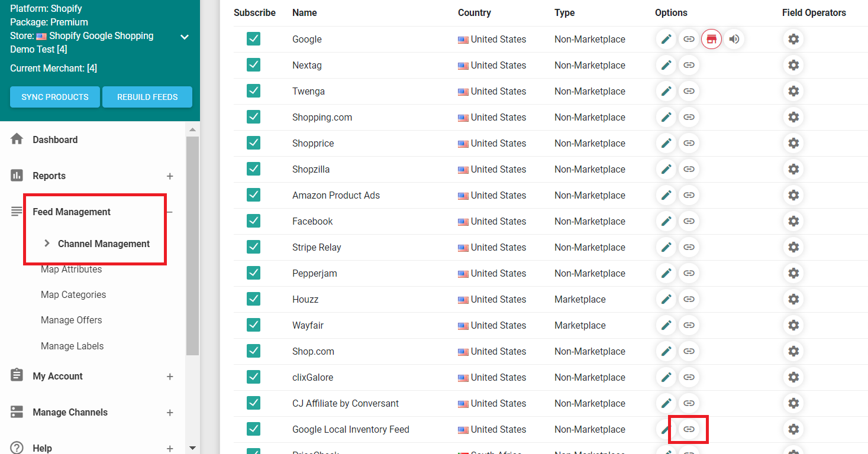The width and height of the screenshot is (868, 454).
Task: Click the speaker icon in Google row
Action: (734, 39)
